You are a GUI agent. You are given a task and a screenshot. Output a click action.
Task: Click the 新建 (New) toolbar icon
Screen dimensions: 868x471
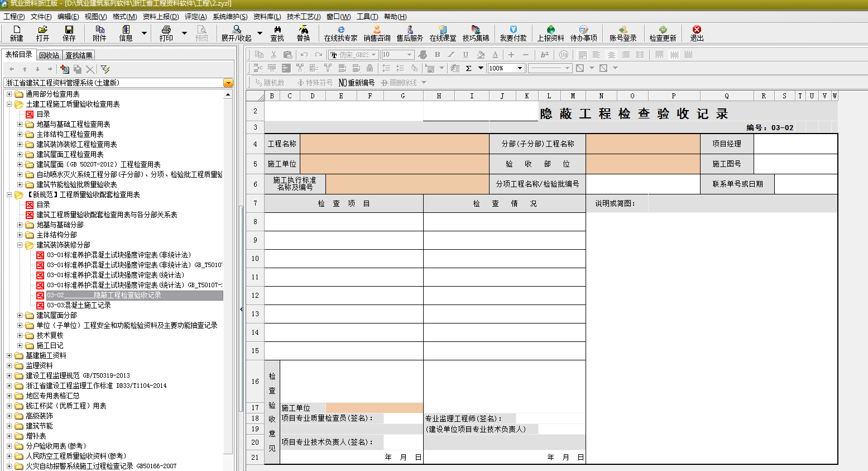16,33
